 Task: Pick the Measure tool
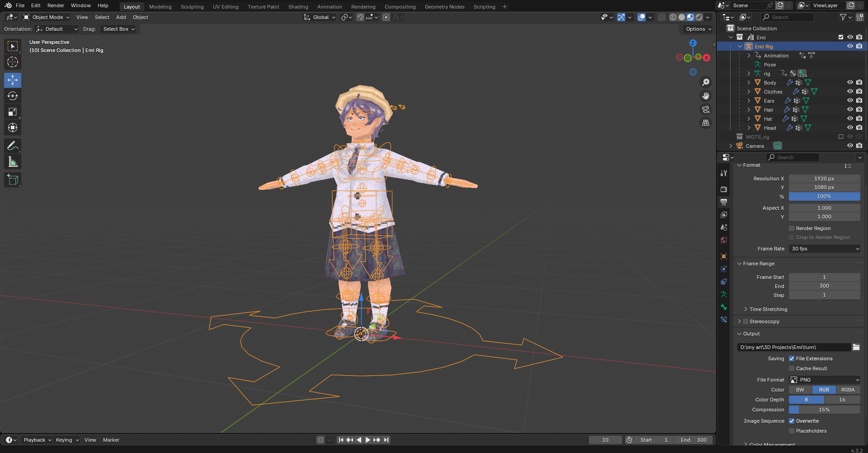(x=13, y=162)
